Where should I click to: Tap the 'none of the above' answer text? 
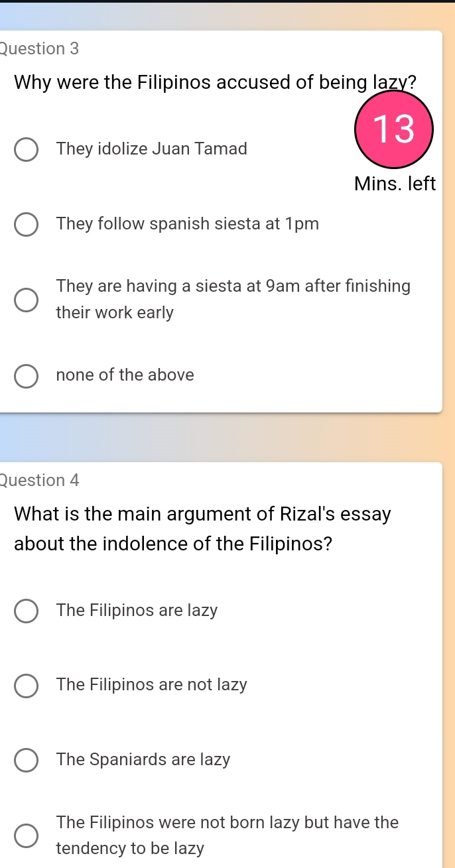point(125,375)
